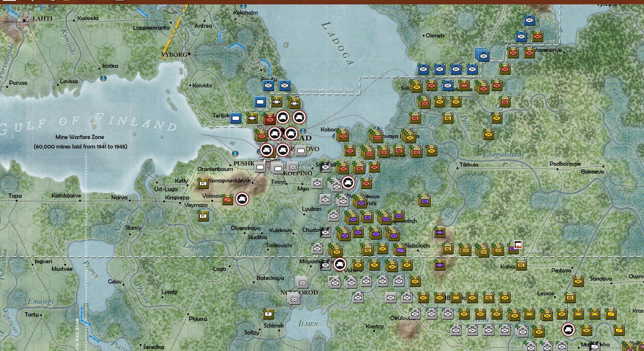Click the Oranienbaum town label
This screenshot has width=644, height=351.
pos(215,169)
